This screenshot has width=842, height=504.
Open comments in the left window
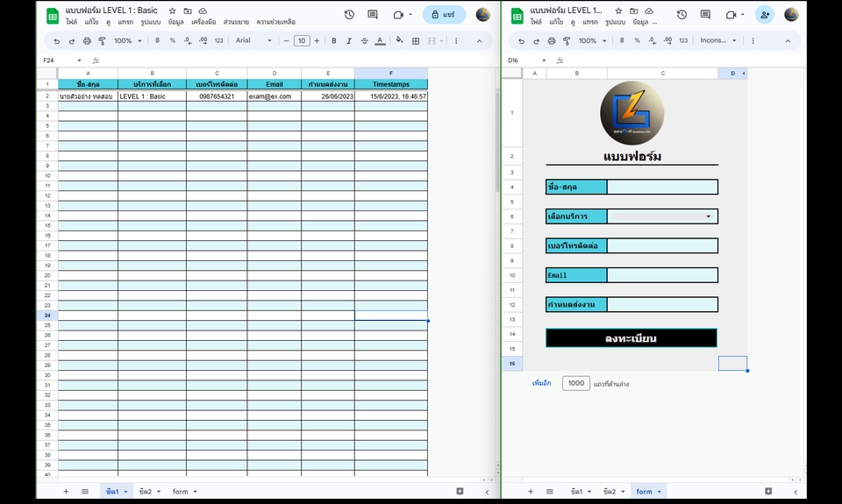(x=372, y=15)
